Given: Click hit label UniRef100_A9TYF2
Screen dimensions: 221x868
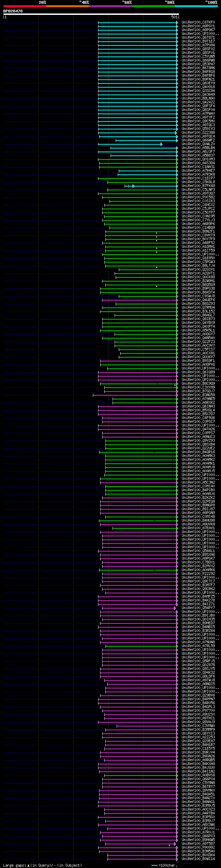Looking at the screenshot, I should pyautogui.click(x=198, y=117).
